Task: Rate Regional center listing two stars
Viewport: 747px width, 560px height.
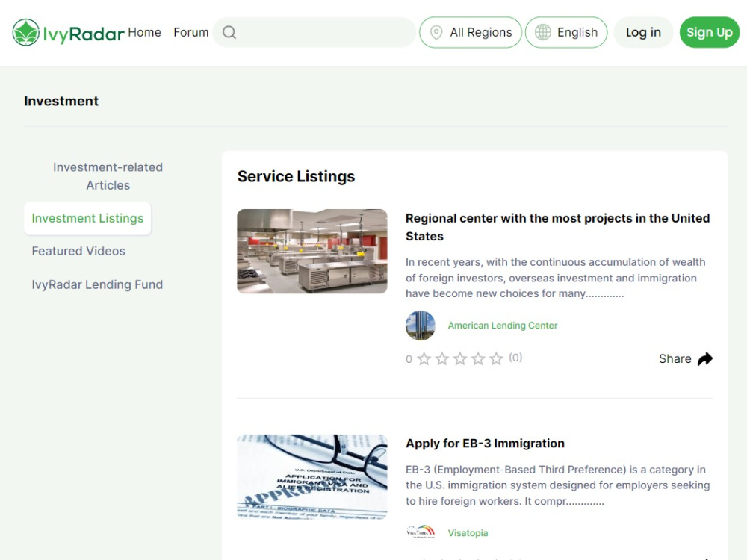Action: click(x=442, y=358)
